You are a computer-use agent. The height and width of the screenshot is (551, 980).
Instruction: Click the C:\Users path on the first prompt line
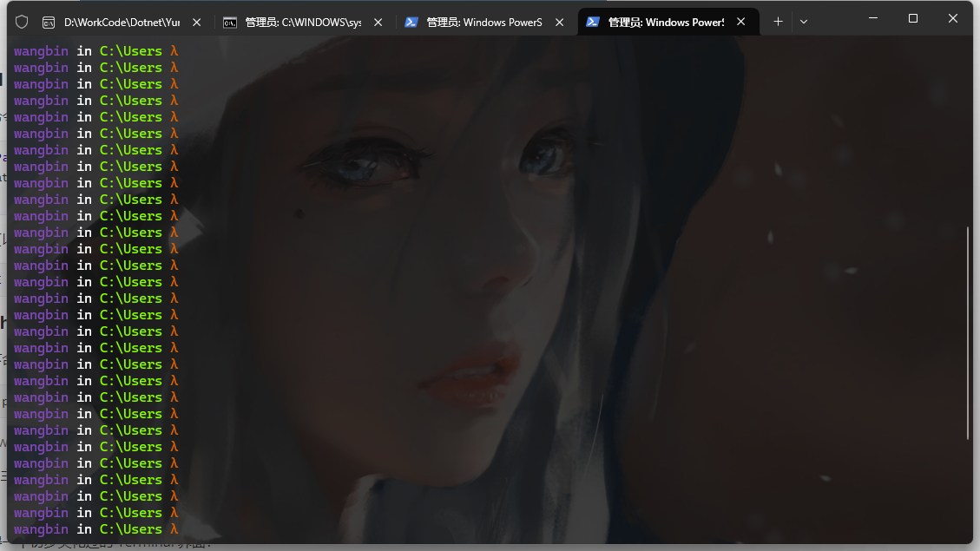point(131,51)
